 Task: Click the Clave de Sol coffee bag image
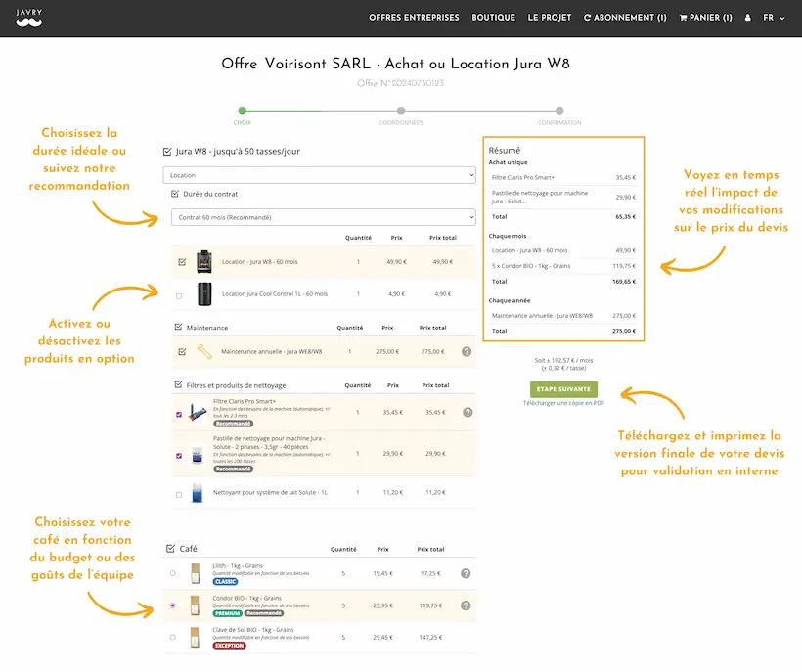click(195, 637)
